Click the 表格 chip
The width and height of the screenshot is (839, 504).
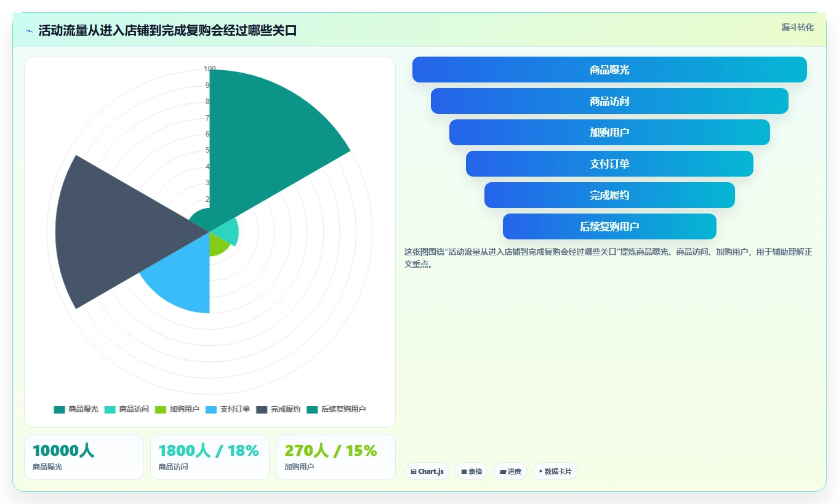click(472, 471)
